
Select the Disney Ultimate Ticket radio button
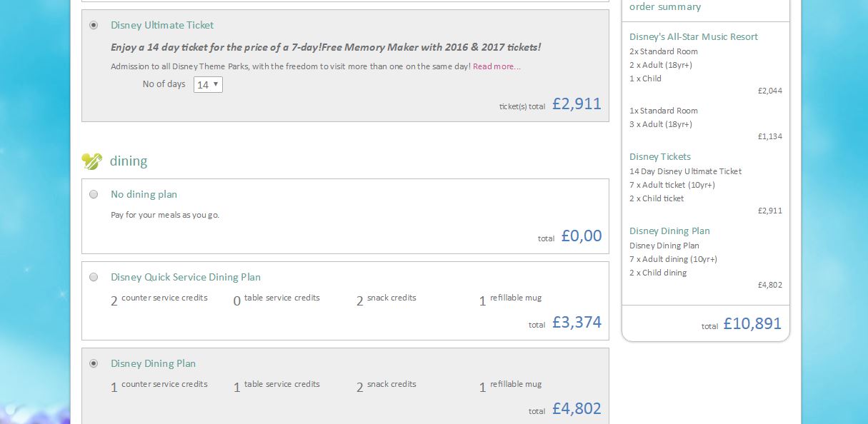coord(94,25)
